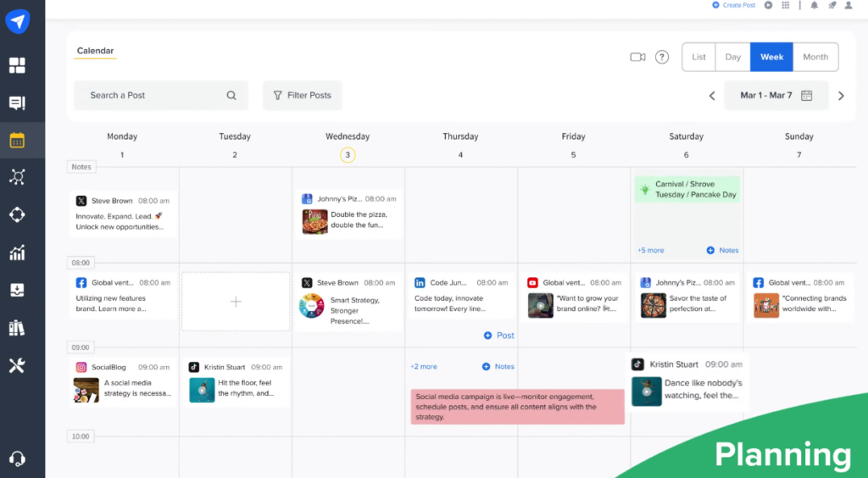Add Notes on Saturday
Viewport: 868px width, 478px height.
coord(722,250)
